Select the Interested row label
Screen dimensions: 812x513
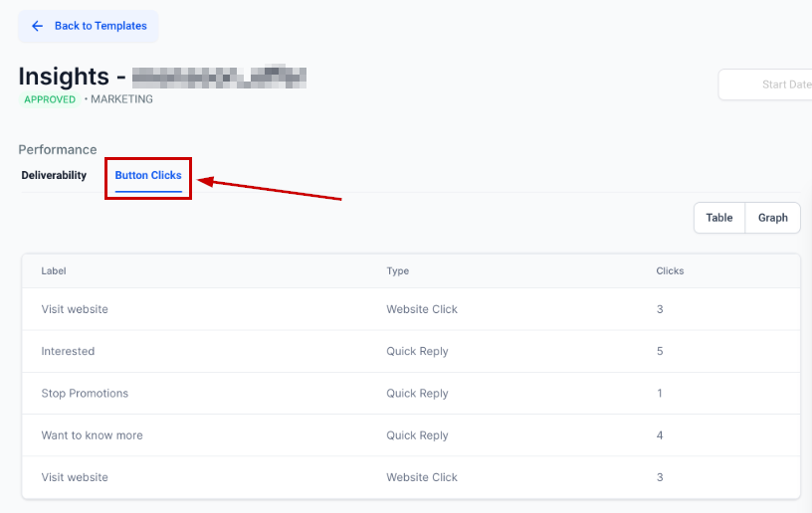coord(68,351)
